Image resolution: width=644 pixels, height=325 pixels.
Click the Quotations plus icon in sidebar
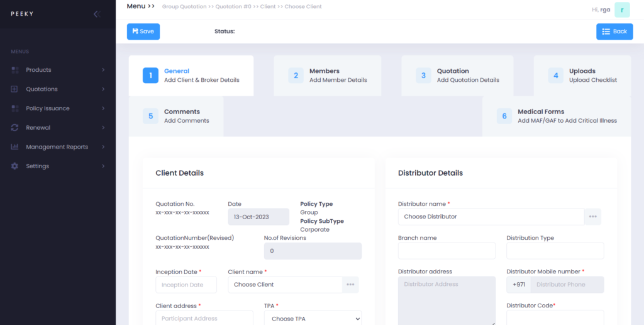tap(15, 89)
